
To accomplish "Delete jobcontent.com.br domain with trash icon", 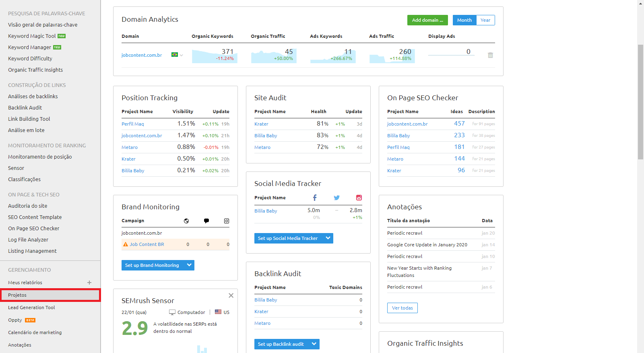I will coord(490,55).
